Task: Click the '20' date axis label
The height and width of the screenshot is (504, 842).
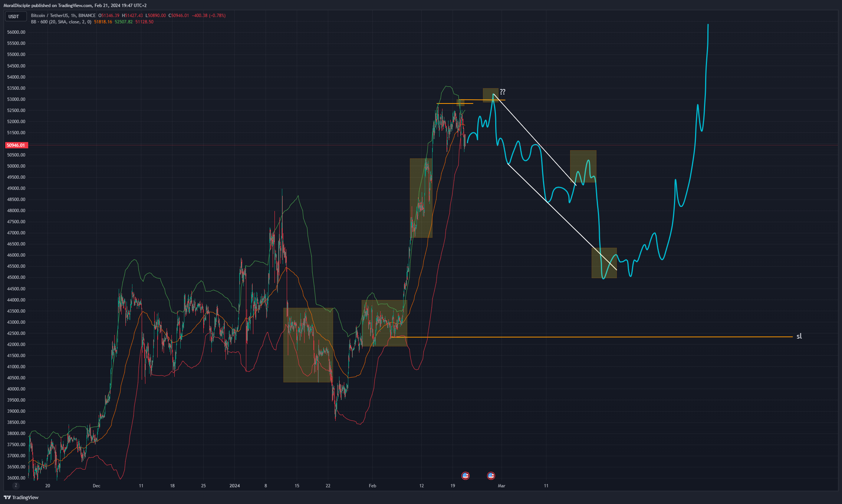Action: [47, 486]
